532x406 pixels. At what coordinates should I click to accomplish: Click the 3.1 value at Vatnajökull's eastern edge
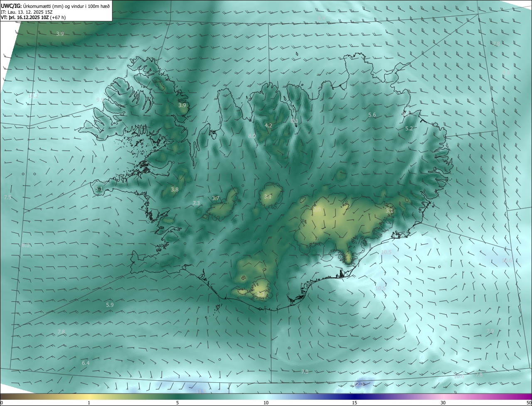[389, 211]
